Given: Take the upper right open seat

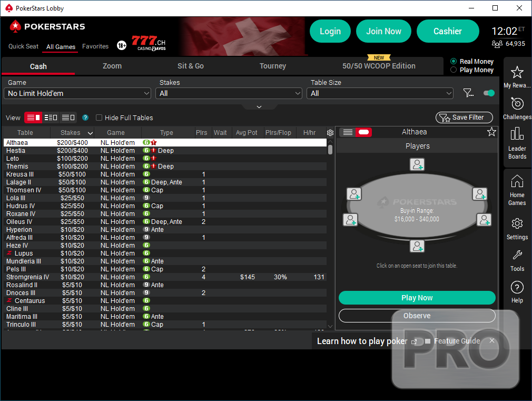Looking at the screenshot, I should pyautogui.click(x=480, y=194).
